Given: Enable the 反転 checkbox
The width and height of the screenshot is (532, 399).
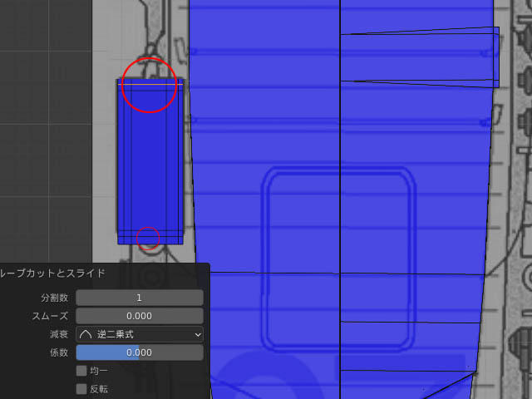Looking at the screenshot, I should 81,389.
